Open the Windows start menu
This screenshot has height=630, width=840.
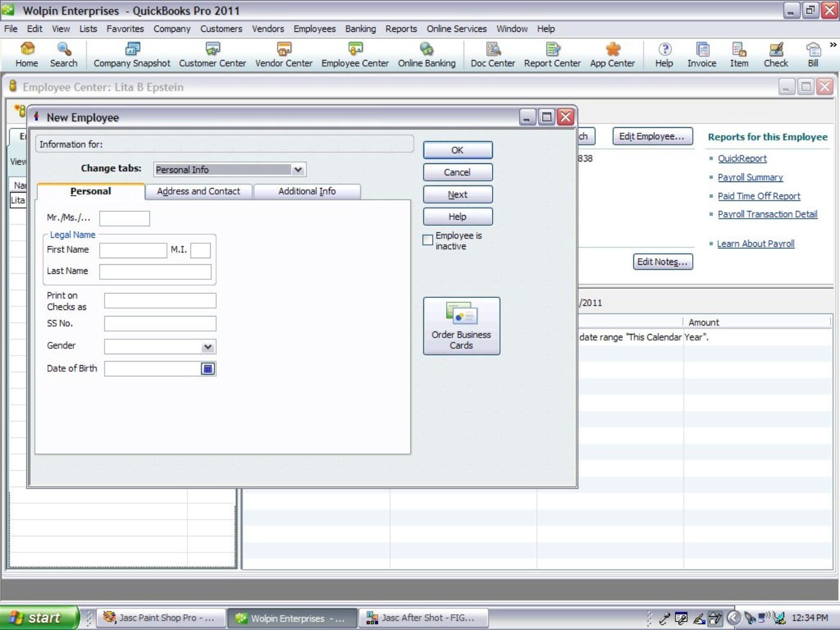[40, 617]
